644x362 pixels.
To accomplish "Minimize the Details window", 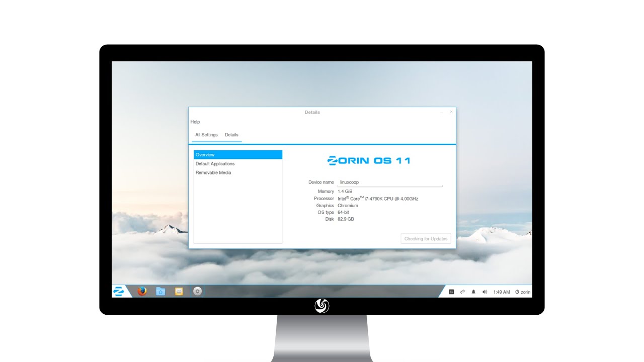I will point(441,112).
